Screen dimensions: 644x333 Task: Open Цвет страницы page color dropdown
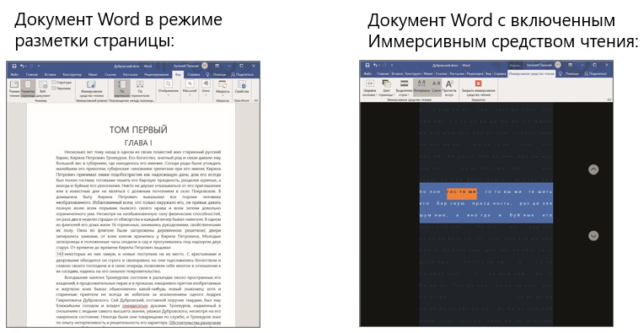click(x=386, y=88)
